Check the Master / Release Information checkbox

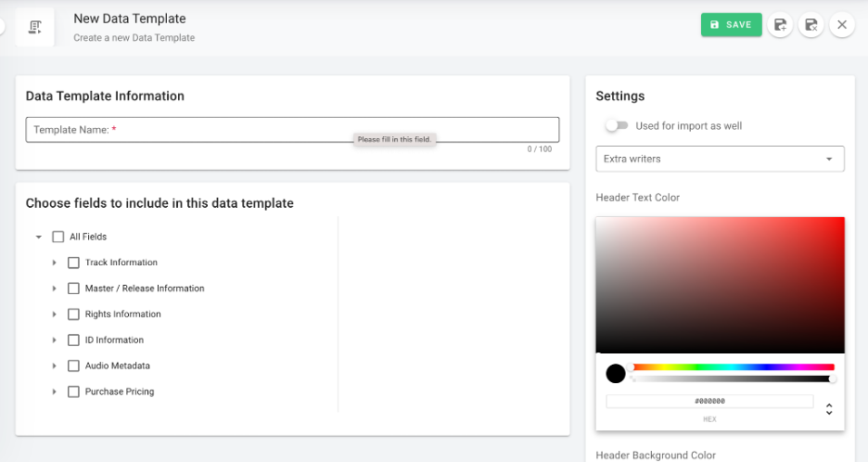[73, 289]
